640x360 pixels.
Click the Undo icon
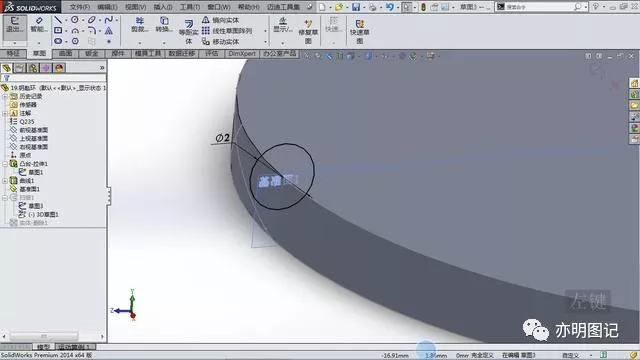pos(390,7)
